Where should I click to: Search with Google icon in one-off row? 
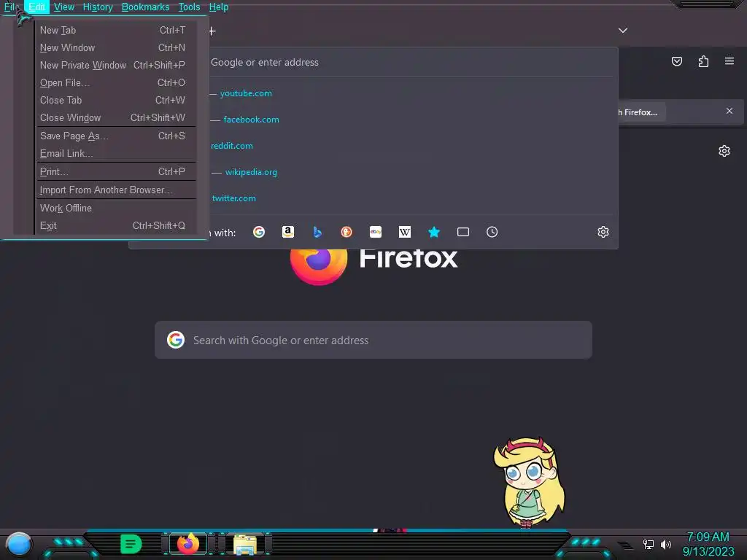[x=259, y=232]
